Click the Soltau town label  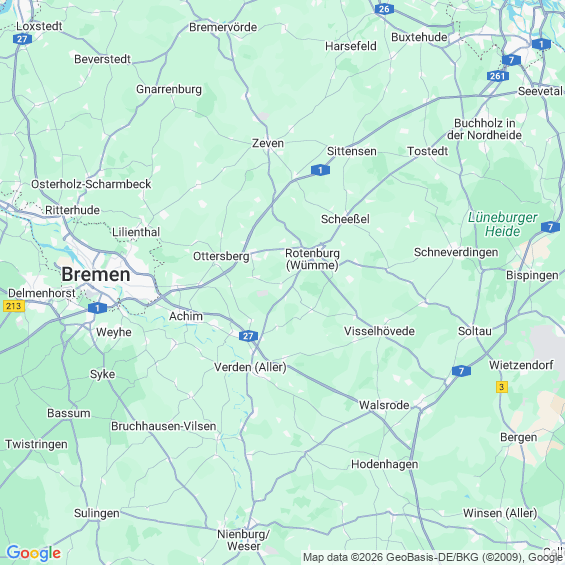(475, 331)
